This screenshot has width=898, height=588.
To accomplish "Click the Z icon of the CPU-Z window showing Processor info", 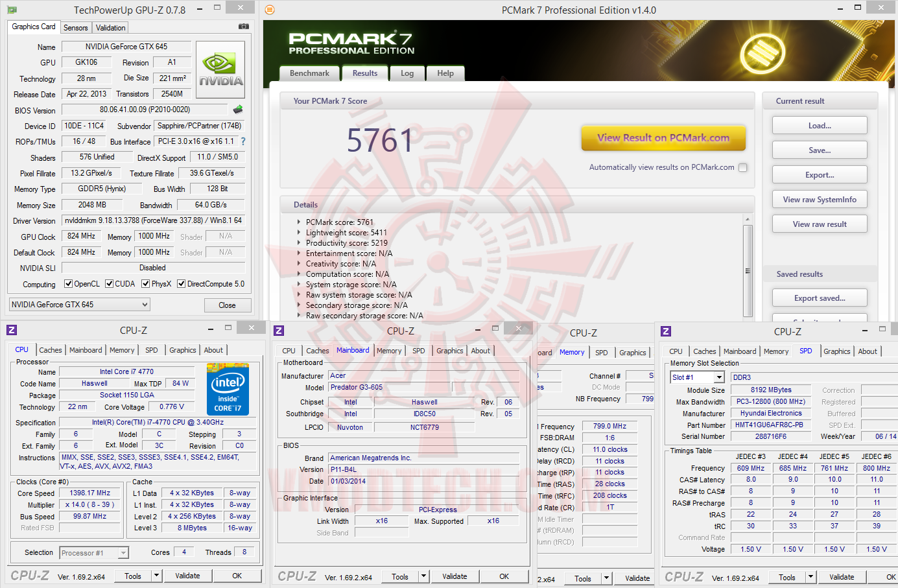I will pyautogui.click(x=12, y=330).
